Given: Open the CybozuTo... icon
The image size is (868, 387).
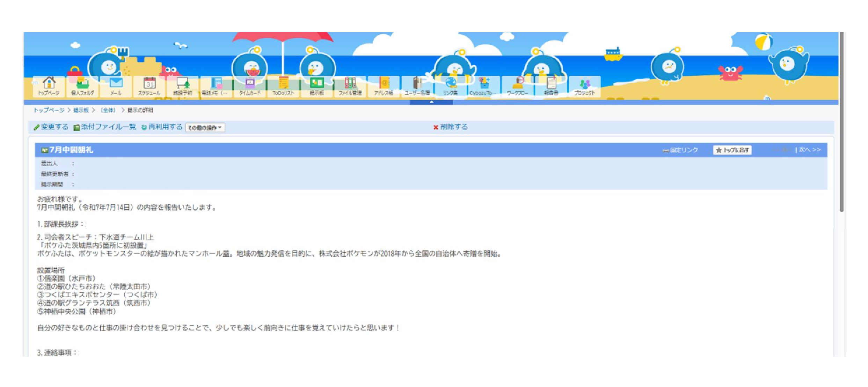Looking at the screenshot, I should coord(484,86).
